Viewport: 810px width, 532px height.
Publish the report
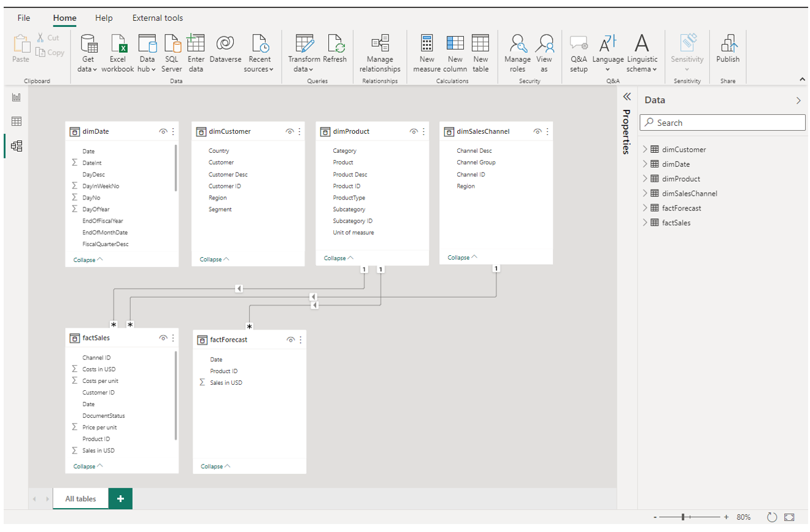(728, 49)
